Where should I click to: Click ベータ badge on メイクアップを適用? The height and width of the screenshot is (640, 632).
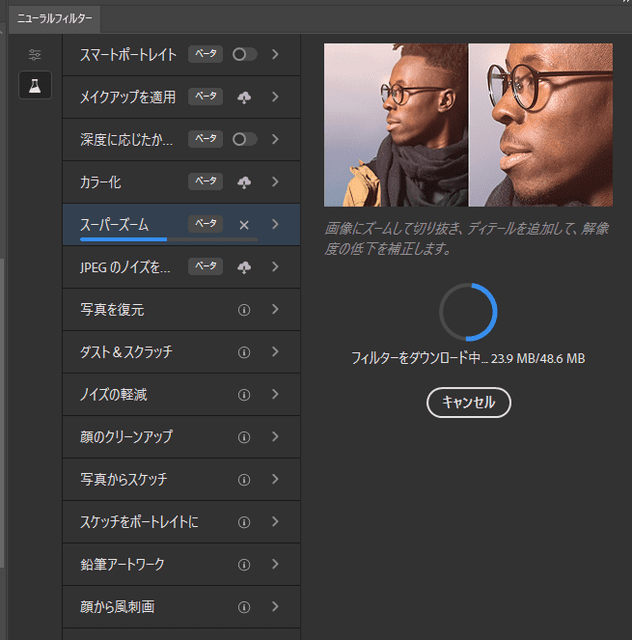point(205,96)
